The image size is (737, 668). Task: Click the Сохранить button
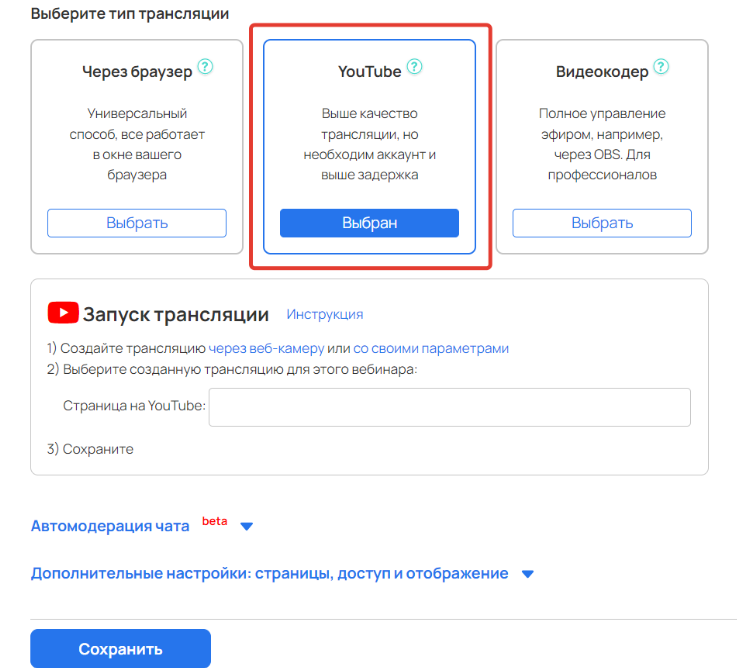(120, 649)
